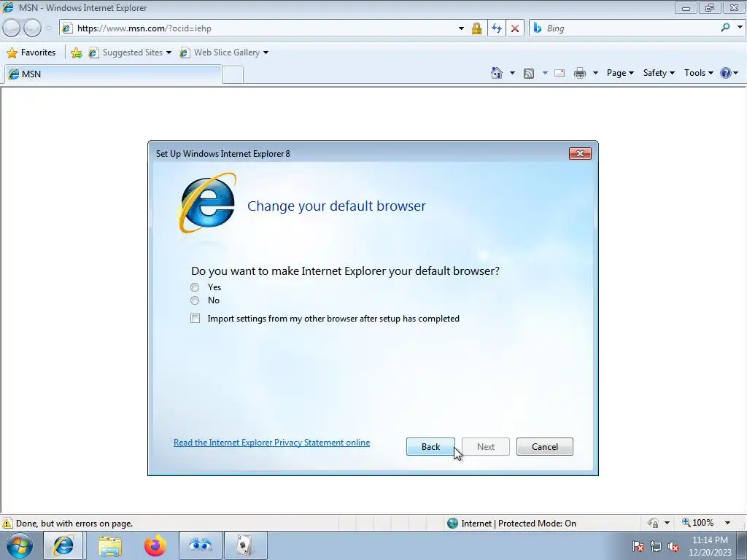
Task: Click the Add to Favorites Bar star icon
Action: [76, 52]
